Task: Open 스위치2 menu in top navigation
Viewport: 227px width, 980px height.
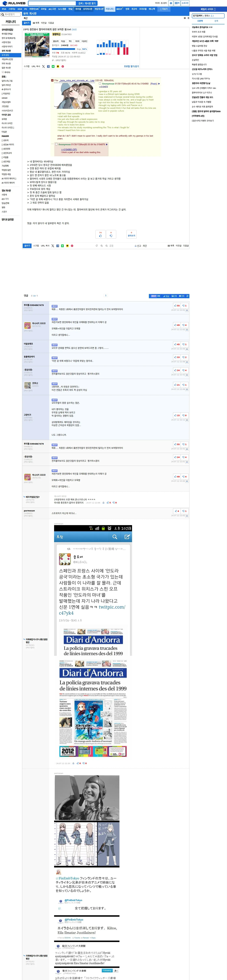Action: pyautogui.click(x=12, y=9)
